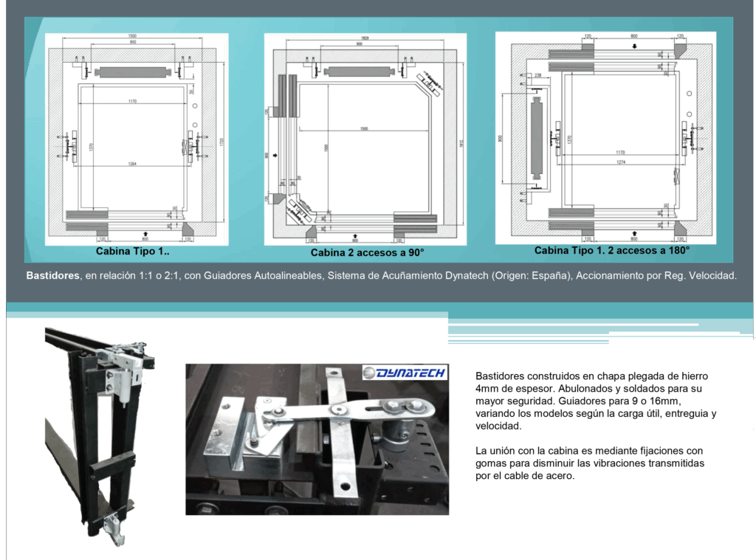Click the Dynatech safety gear mechanism photo
The width and height of the screenshot is (756, 560).
[x=317, y=439]
